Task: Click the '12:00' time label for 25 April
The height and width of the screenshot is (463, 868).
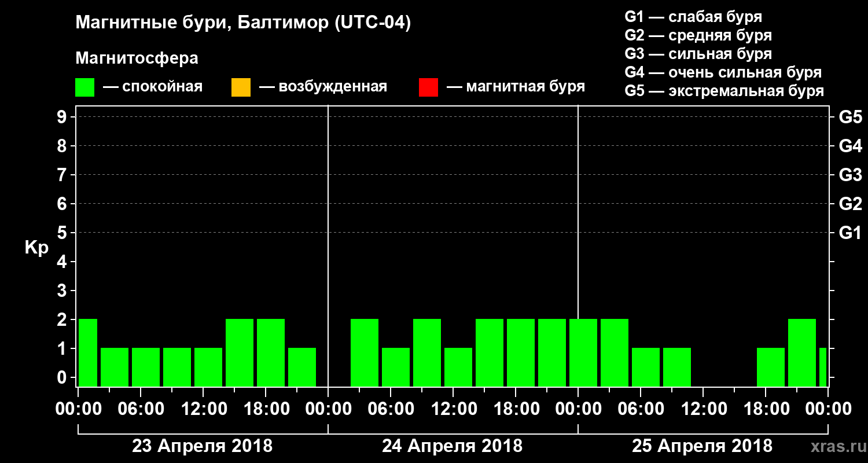Action: (x=703, y=409)
